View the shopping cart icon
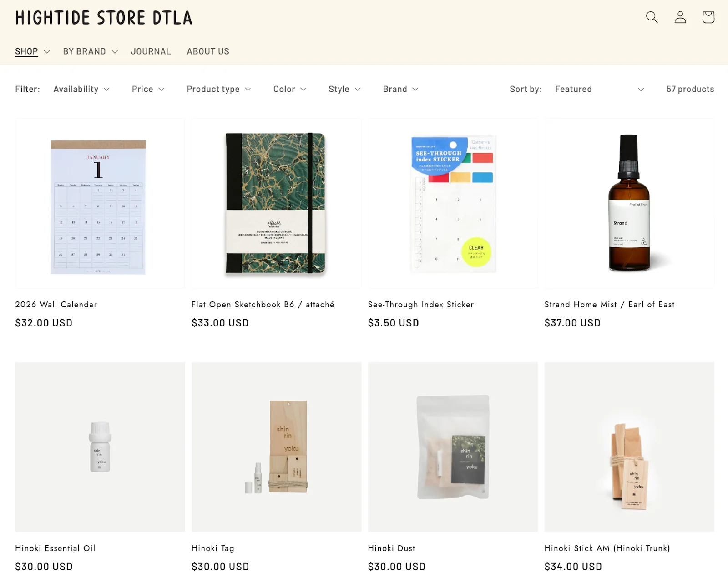The image size is (728, 582). (708, 17)
